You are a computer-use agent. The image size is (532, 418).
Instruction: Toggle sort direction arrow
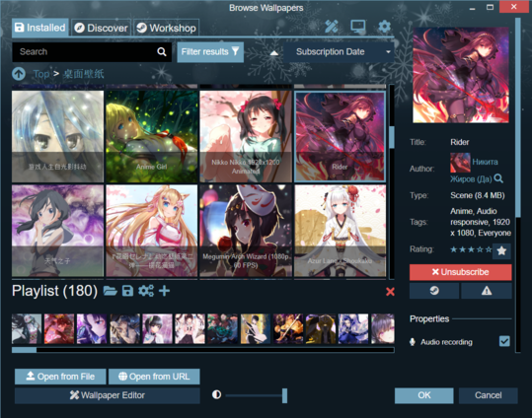pyautogui.click(x=274, y=52)
